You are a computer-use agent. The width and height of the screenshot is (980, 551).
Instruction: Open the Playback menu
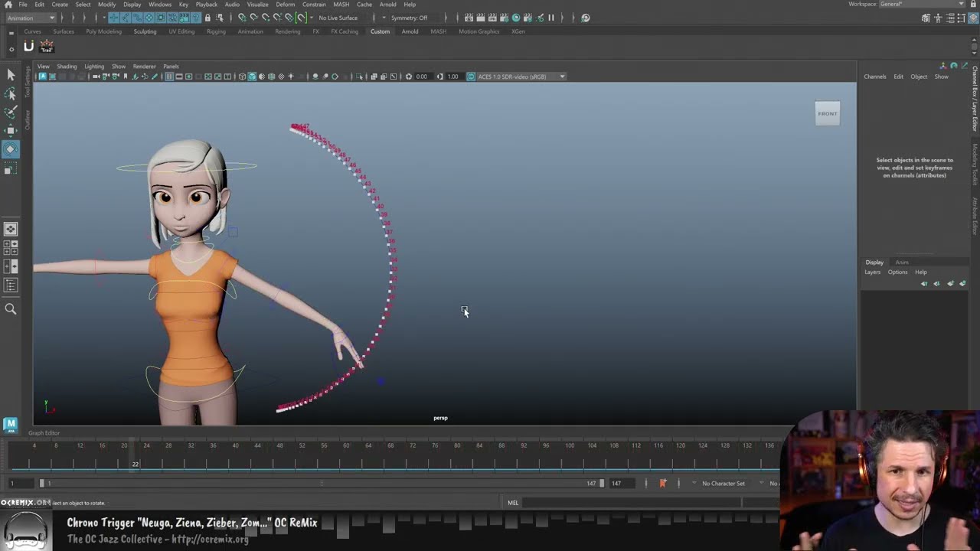click(207, 5)
